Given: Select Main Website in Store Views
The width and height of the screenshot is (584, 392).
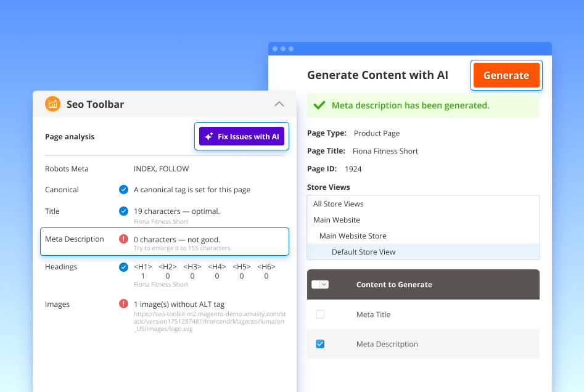Looking at the screenshot, I should [336, 220].
